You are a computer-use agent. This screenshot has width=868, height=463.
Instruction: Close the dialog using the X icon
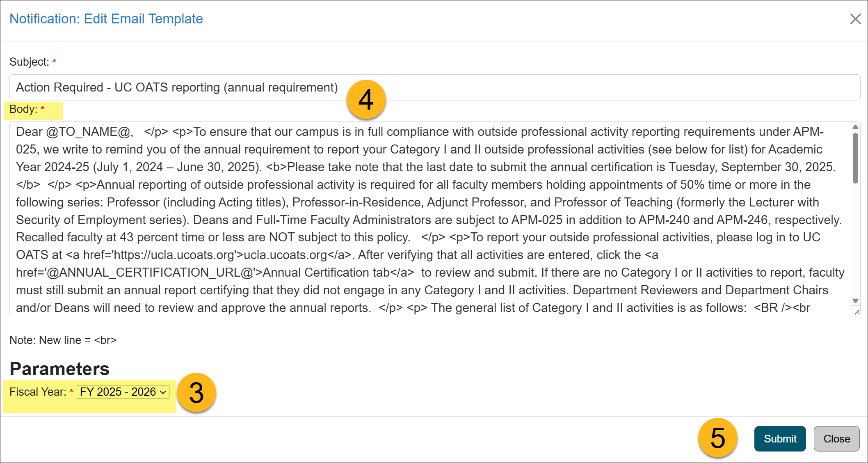[855, 18]
